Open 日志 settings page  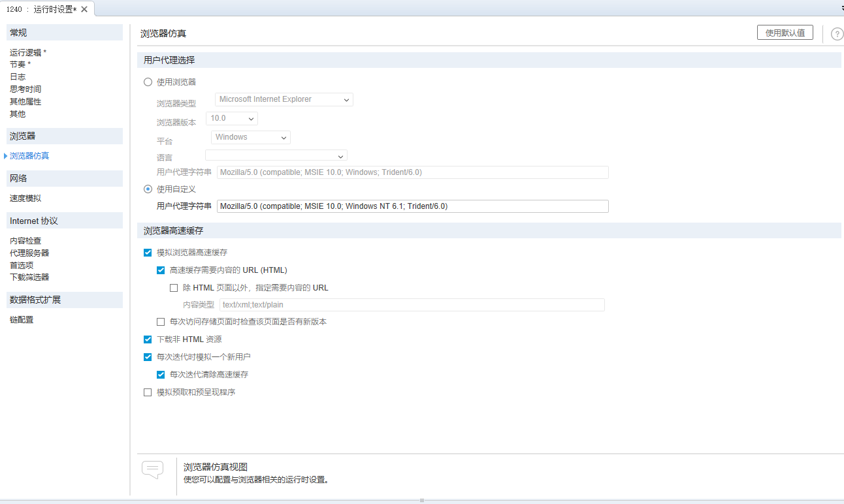[x=18, y=77]
